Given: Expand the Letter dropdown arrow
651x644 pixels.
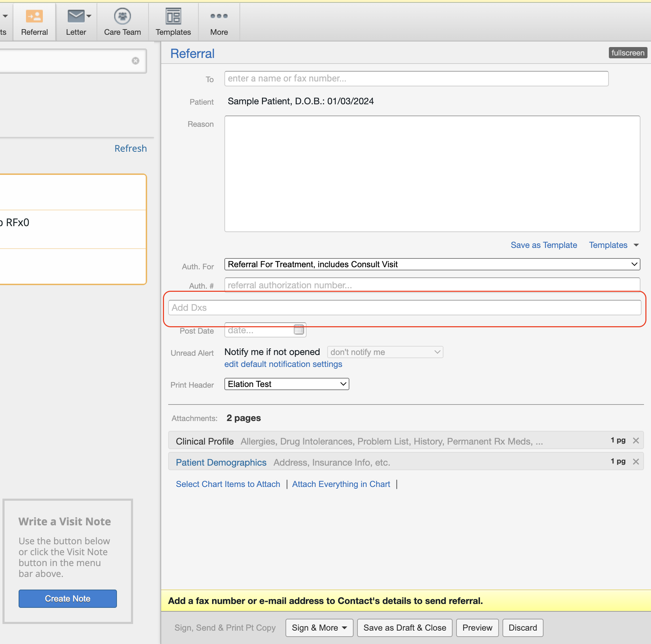Looking at the screenshot, I should pos(89,16).
